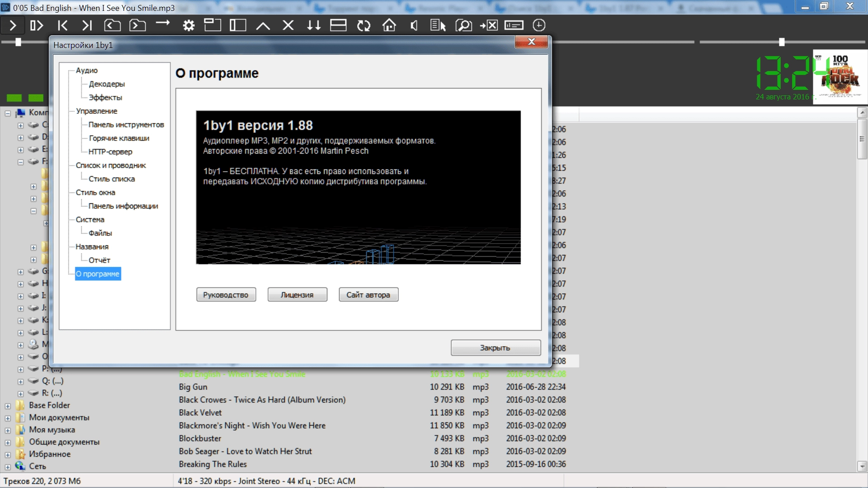Expand the Общие документы node
This screenshot has width=868, height=488.
click(x=8, y=443)
